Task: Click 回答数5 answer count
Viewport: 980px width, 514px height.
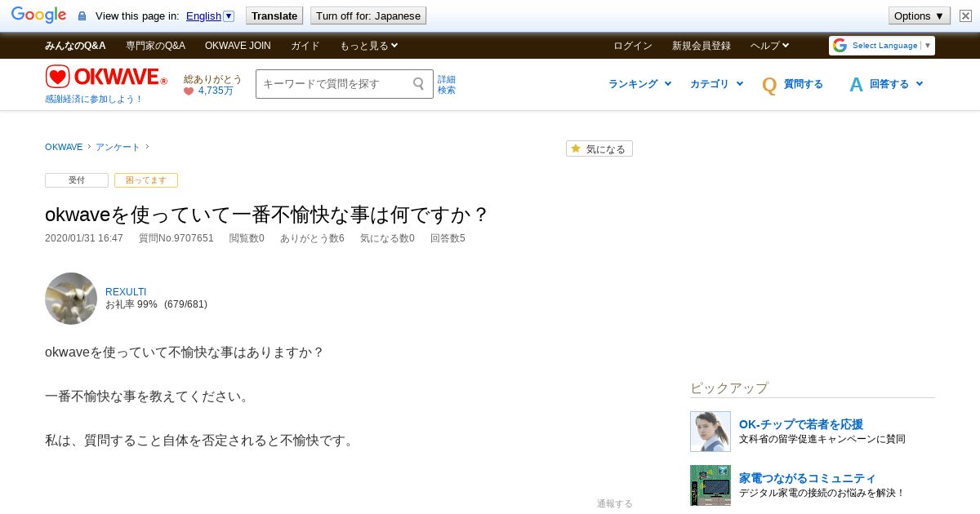Action: (x=448, y=238)
